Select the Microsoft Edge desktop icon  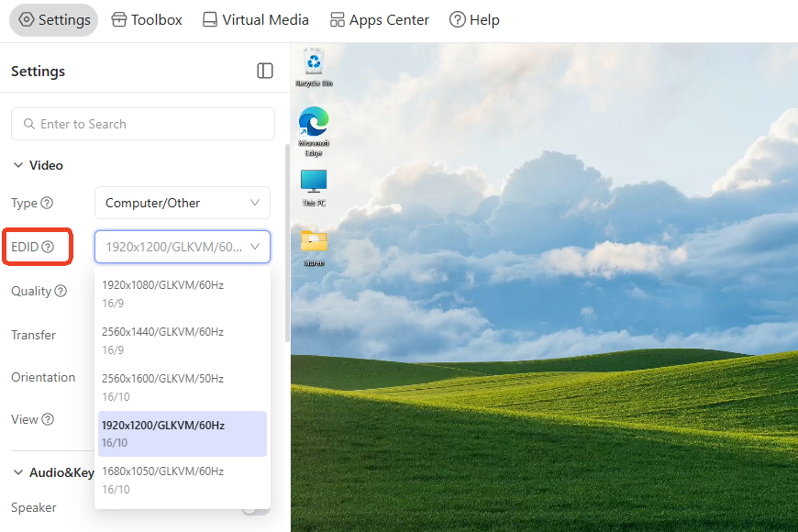[x=314, y=131]
